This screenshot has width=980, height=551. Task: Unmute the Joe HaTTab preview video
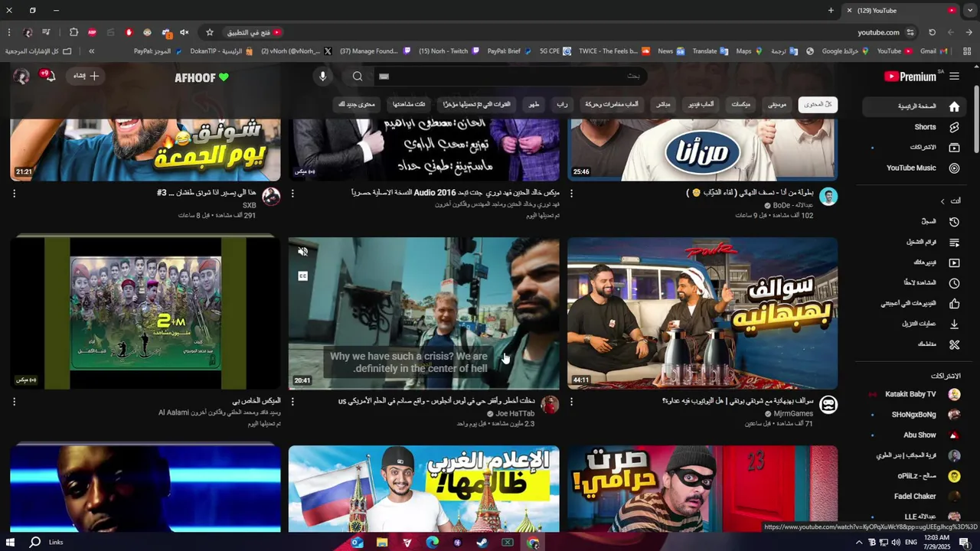coord(303,252)
